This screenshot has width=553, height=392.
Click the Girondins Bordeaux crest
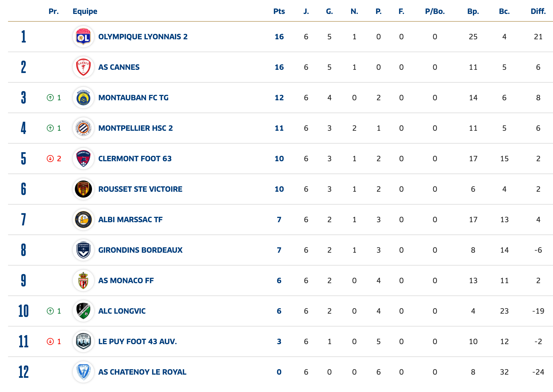(x=83, y=250)
